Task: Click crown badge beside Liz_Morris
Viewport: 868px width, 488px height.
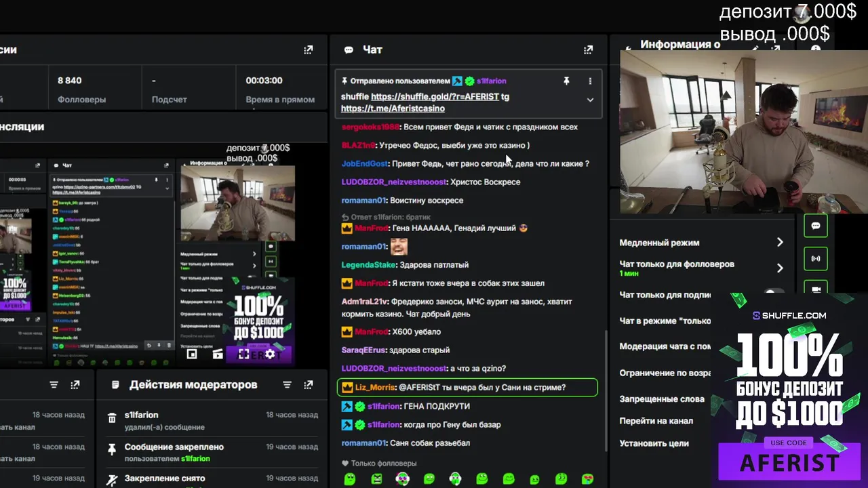Action: (x=347, y=388)
